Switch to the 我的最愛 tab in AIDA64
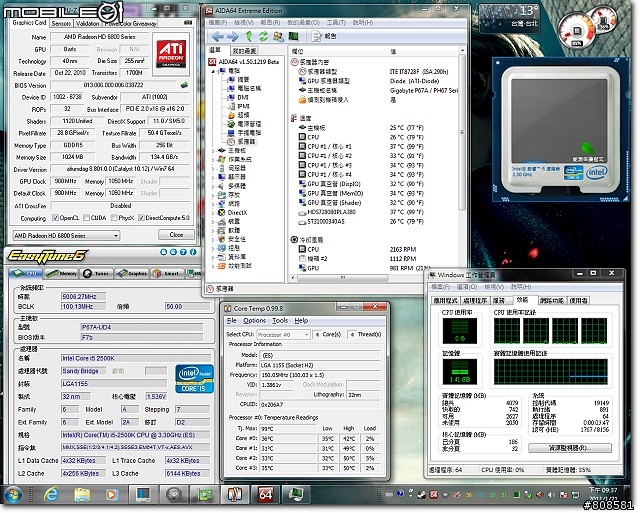640x513 pixels. (x=244, y=51)
